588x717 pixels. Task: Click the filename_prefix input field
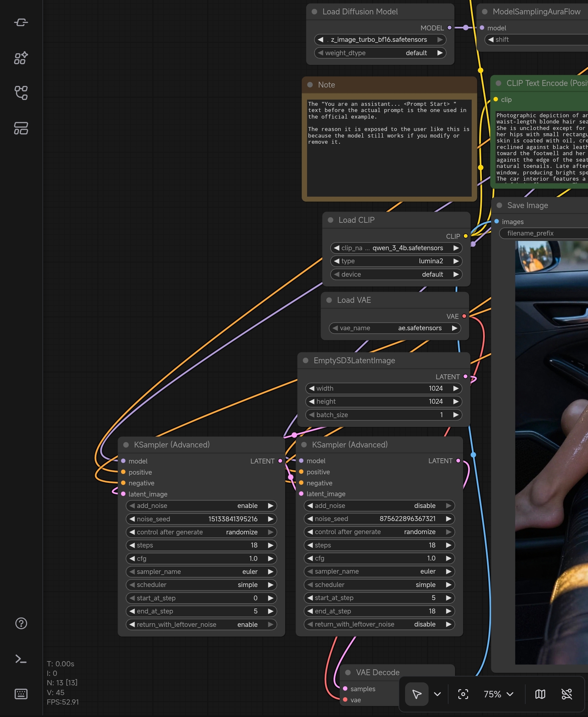544,233
